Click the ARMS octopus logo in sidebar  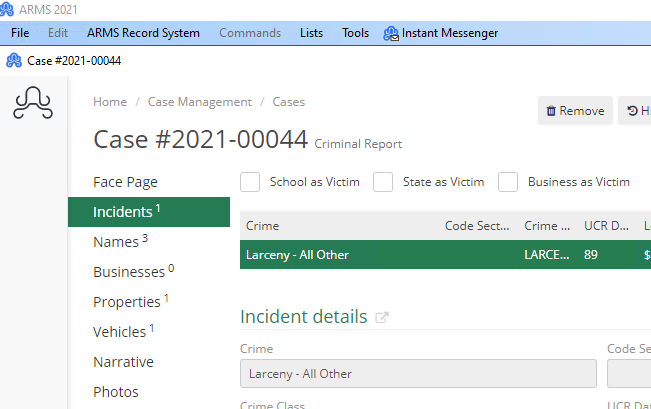click(33, 103)
